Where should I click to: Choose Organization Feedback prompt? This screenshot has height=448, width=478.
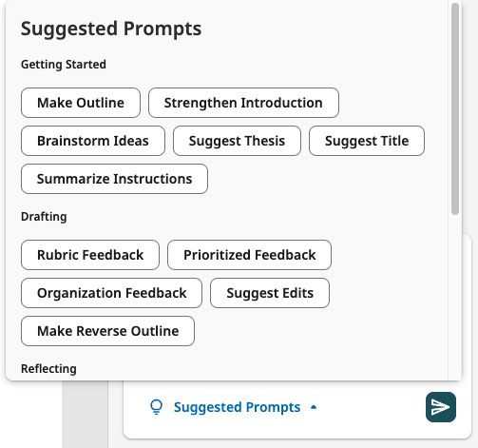pyautogui.click(x=111, y=293)
